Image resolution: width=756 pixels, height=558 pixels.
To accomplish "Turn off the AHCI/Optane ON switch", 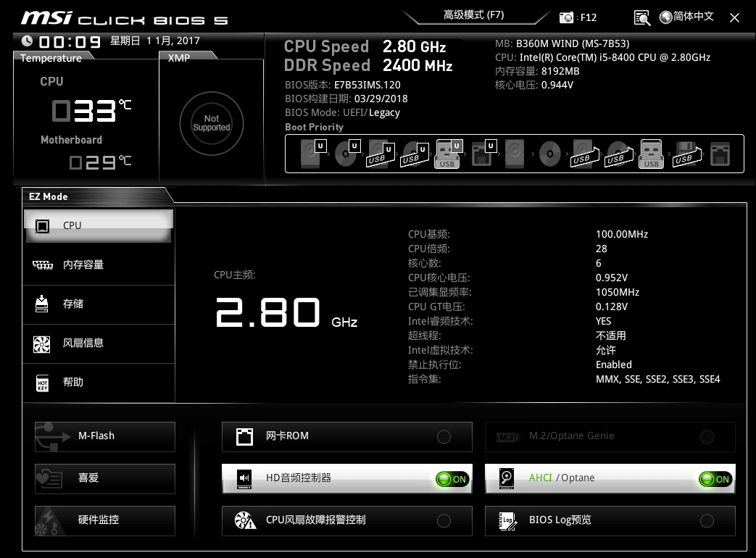I will [x=715, y=479].
